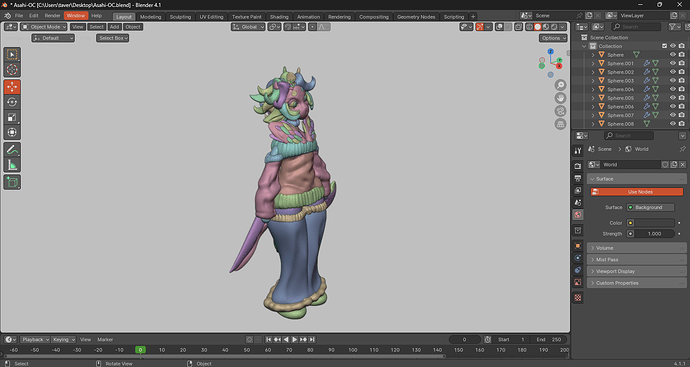690x367 pixels.
Task: Toggle eye icon for Sphere.004
Action: click(672, 89)
